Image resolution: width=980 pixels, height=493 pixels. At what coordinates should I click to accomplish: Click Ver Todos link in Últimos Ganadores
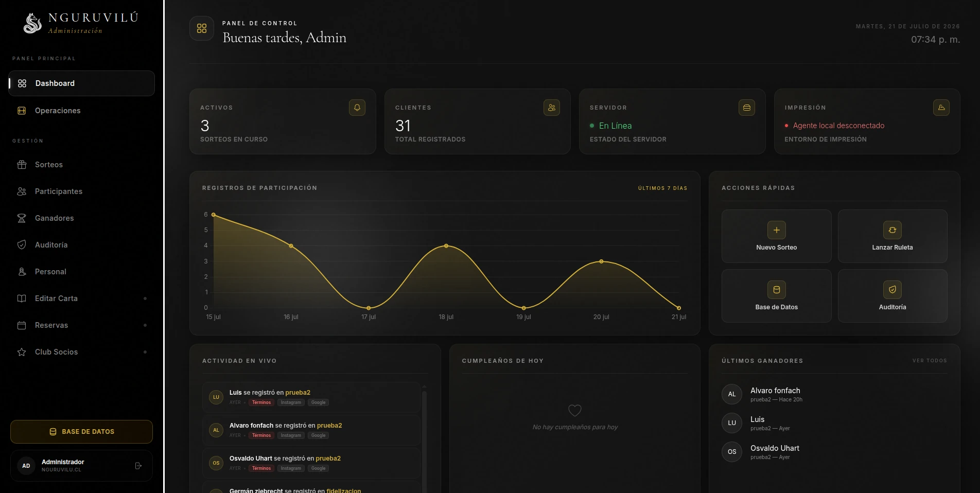click(x=930, y=361)
